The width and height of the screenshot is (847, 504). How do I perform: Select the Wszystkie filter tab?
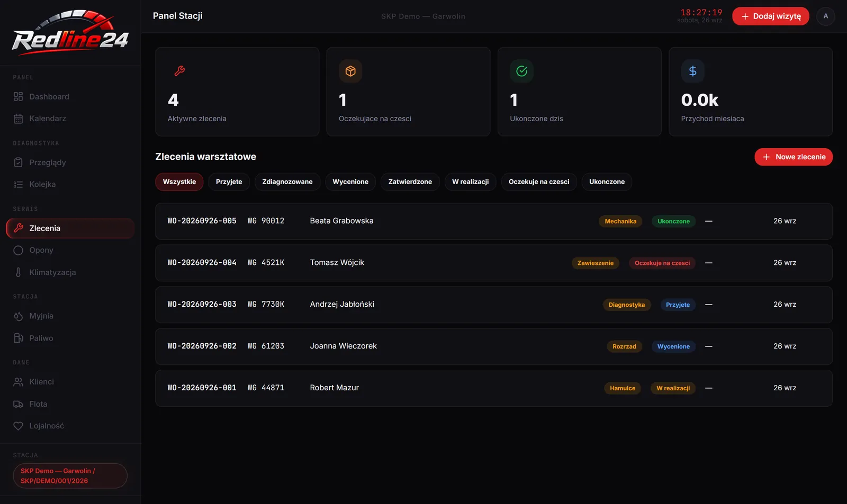point(179,181)
